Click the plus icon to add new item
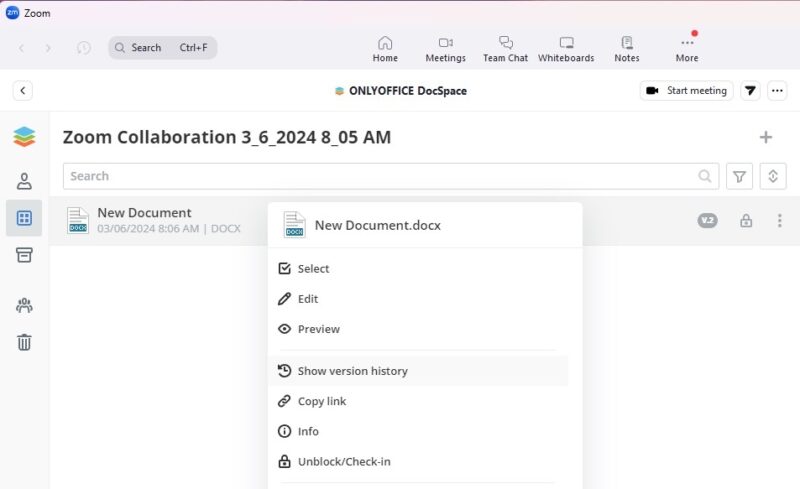Viewport: 800px width, 489px height. [765, 137]
